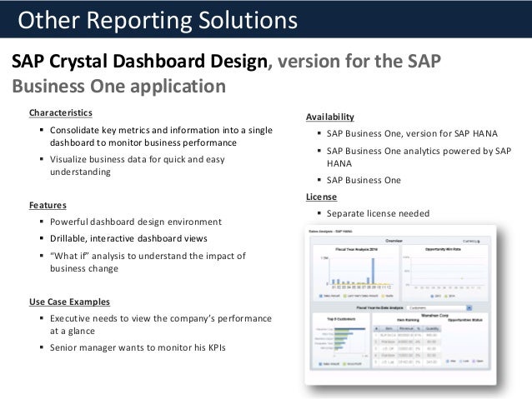This screenshot has width=532, height=399.
Task: Click the 'Consolidate key metrics and information' bullet
Action: pyautogui.click(x=161, y=137)
